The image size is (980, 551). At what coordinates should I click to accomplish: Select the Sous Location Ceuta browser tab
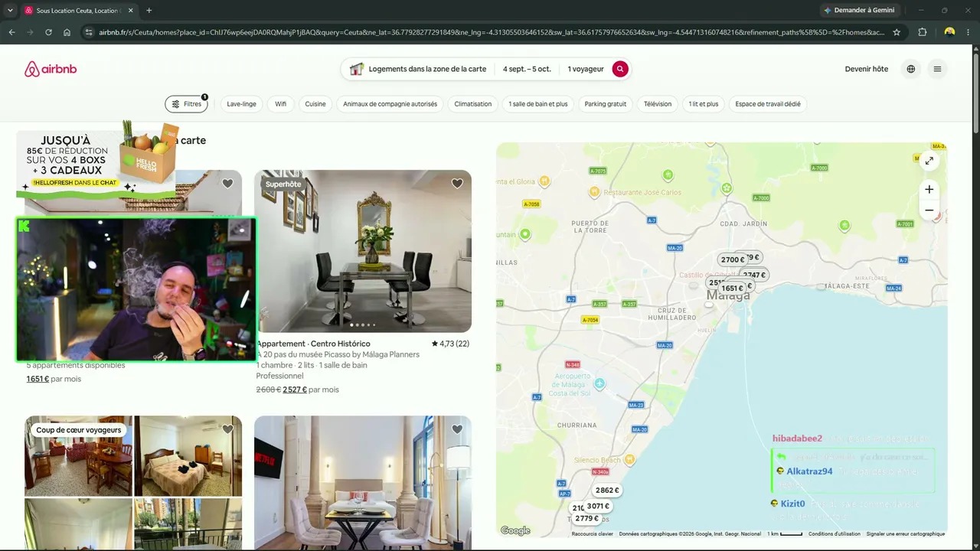coord(78,11)
